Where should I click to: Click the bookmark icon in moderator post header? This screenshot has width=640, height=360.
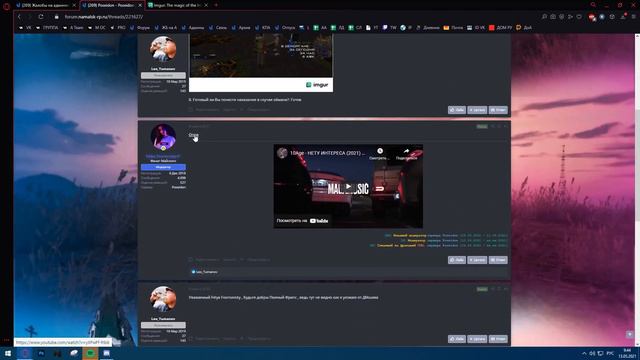(x=499, y=127)
